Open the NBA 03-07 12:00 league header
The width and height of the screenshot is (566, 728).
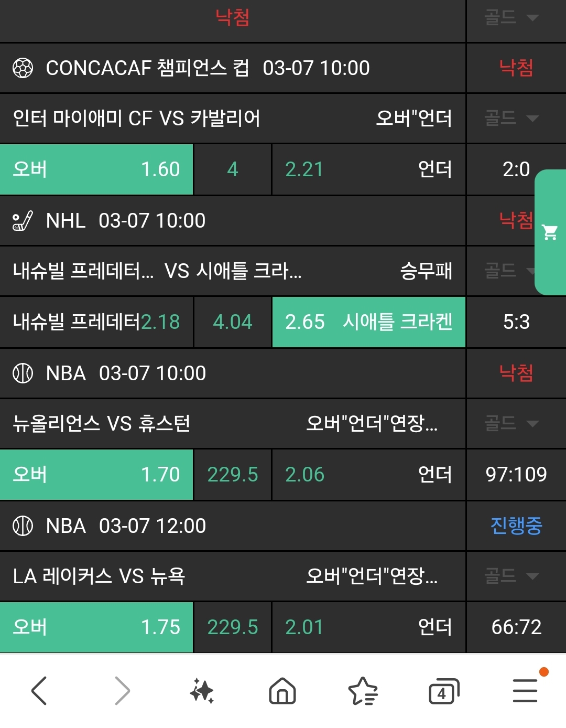point(126,526)
